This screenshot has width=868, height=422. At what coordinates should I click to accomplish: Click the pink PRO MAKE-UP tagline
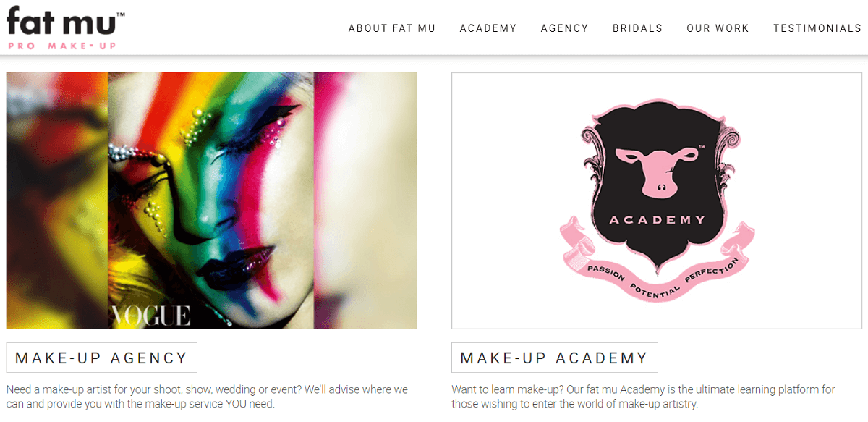pyautogui.click(x=62, y=46)
